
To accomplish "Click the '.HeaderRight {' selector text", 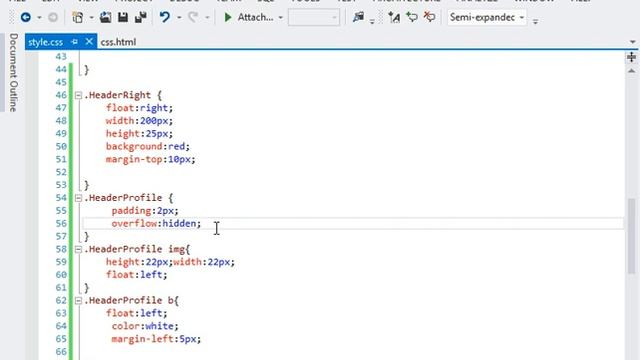I will tap(123, 95).
